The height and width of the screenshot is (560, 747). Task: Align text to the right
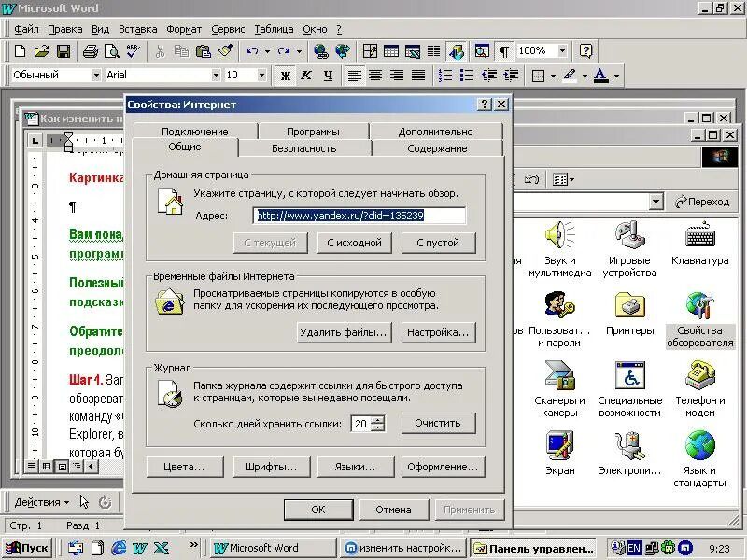point(397,76)
